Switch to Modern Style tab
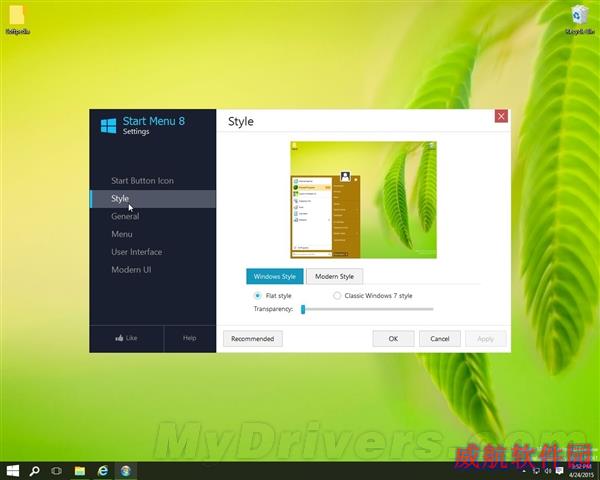Screen dimensions: 600x480 click(334, 276)
